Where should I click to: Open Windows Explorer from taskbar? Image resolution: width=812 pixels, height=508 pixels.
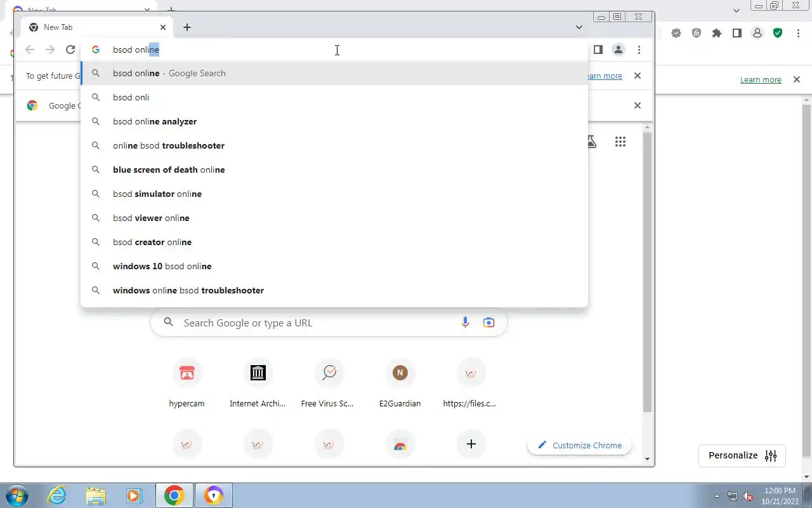point(96,495)
